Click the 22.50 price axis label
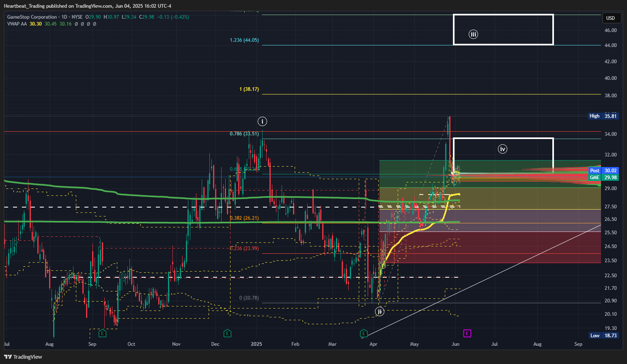The image size is (627, 364). click(x=610, y=276)
